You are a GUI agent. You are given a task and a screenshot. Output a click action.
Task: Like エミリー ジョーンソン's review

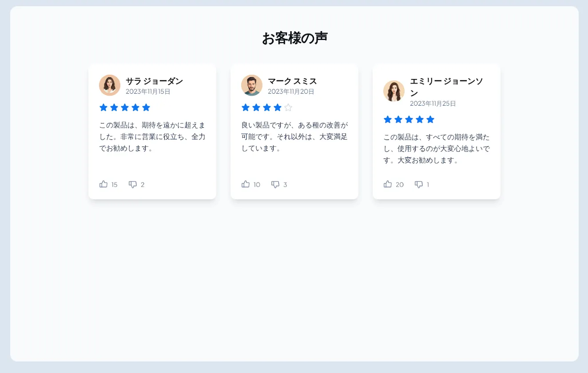[388, 184]
